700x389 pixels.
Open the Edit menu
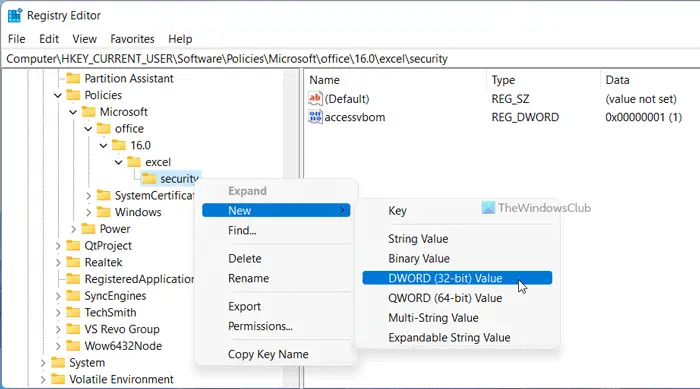click(x=49, y=39)
